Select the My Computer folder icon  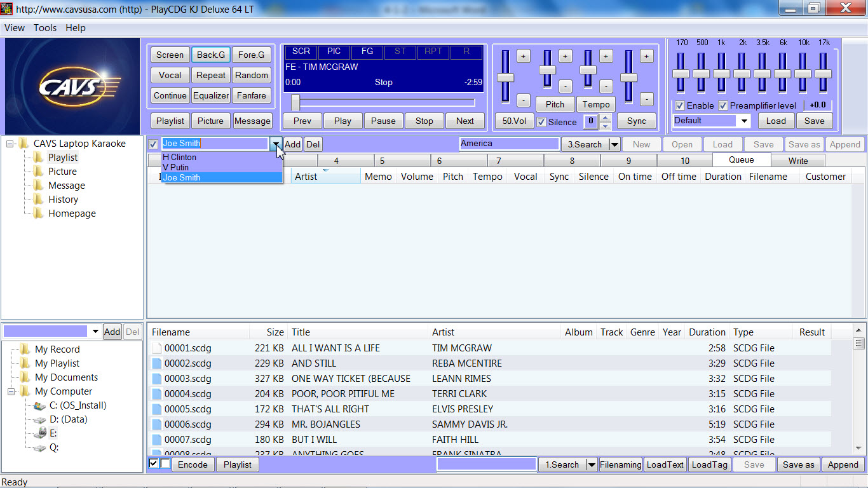point(25,391)
